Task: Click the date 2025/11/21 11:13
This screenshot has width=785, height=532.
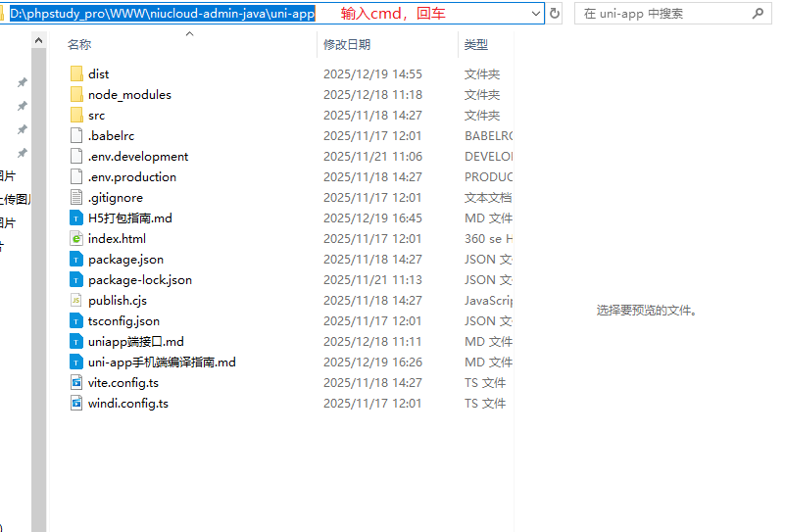Action: click(x=372, y=280)
